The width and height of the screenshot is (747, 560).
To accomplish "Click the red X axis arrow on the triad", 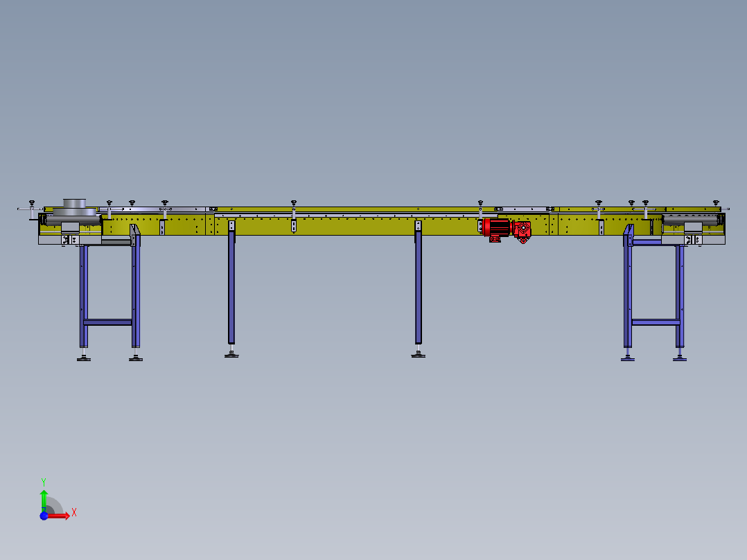I will [x=63, y=515].
